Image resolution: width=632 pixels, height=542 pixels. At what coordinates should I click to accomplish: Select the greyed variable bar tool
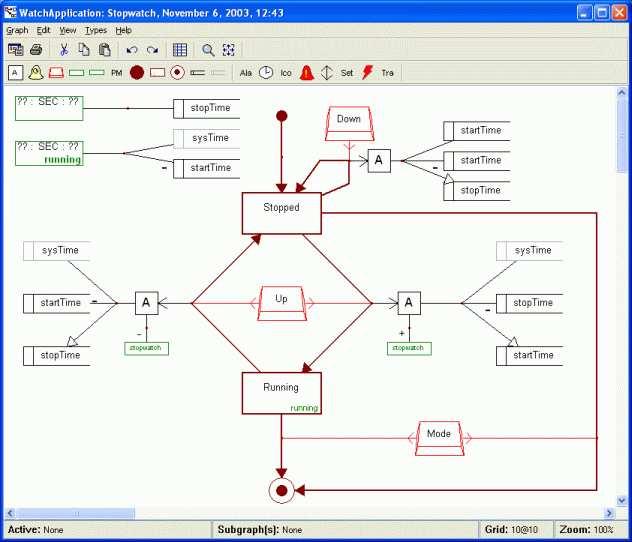(218, 73)
